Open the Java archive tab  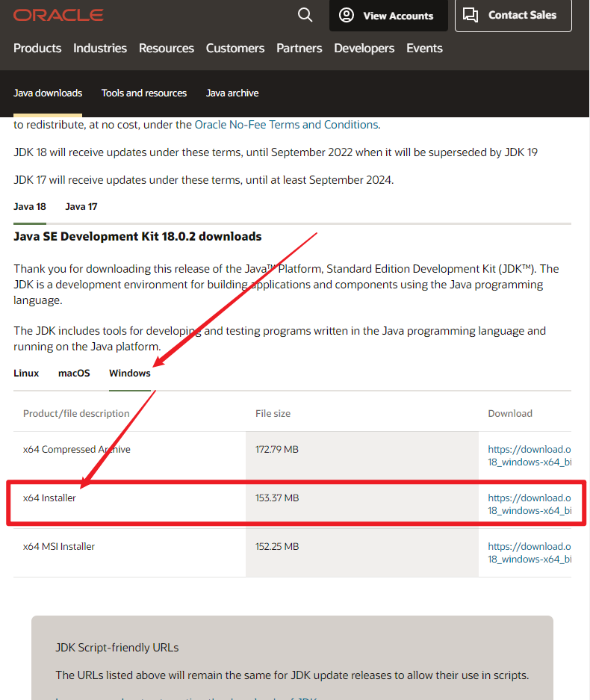click(x=232, y=93)
